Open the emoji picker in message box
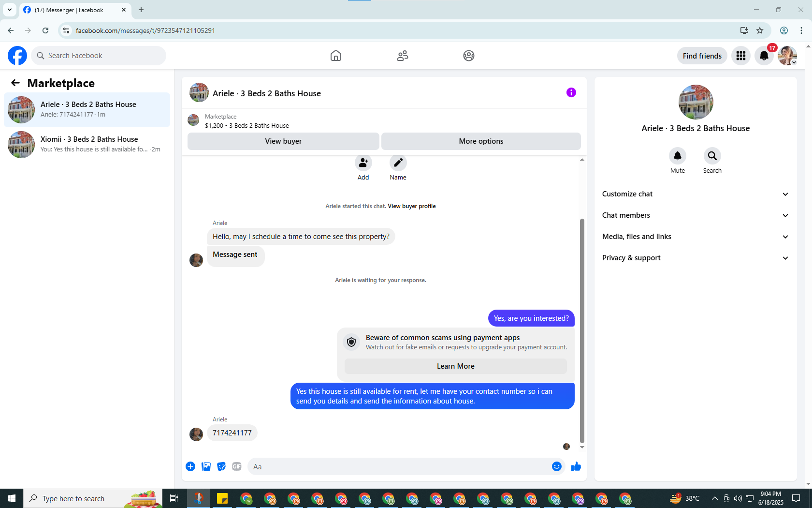Screen dimensions: 812x508 (557, 466)
